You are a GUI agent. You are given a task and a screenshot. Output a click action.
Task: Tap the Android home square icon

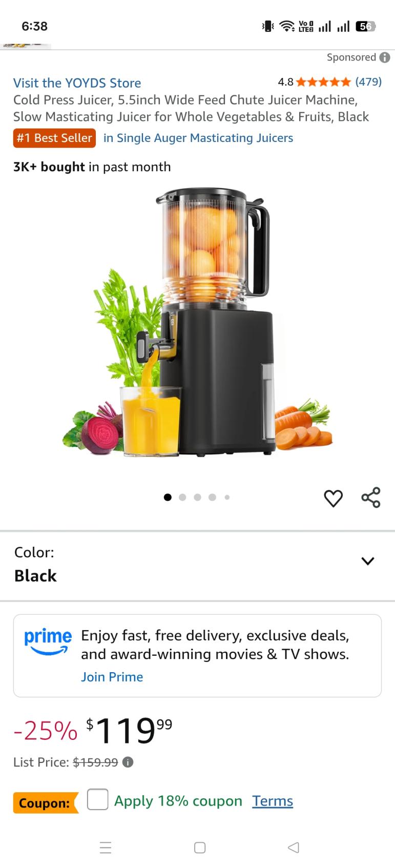coord(200,848)
